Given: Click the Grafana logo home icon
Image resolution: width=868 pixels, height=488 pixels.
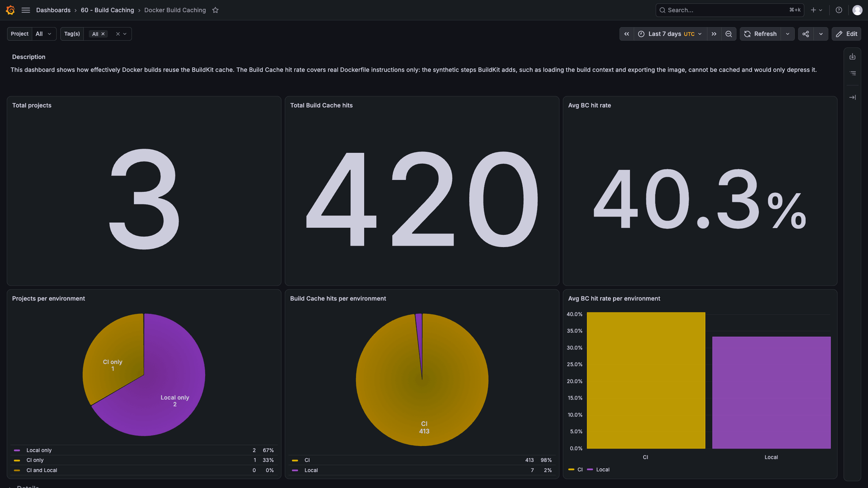Looking at the screenshot, I should click(x=10, y=10).
